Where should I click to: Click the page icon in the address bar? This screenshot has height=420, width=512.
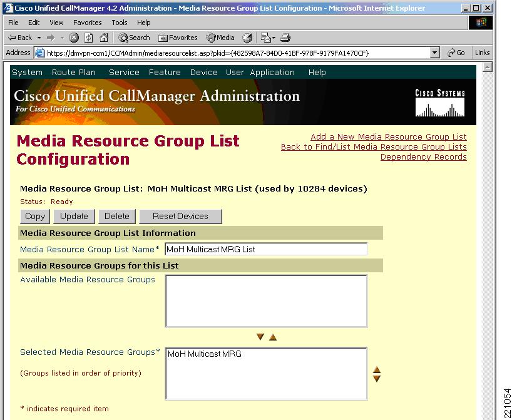pos(40,53)
